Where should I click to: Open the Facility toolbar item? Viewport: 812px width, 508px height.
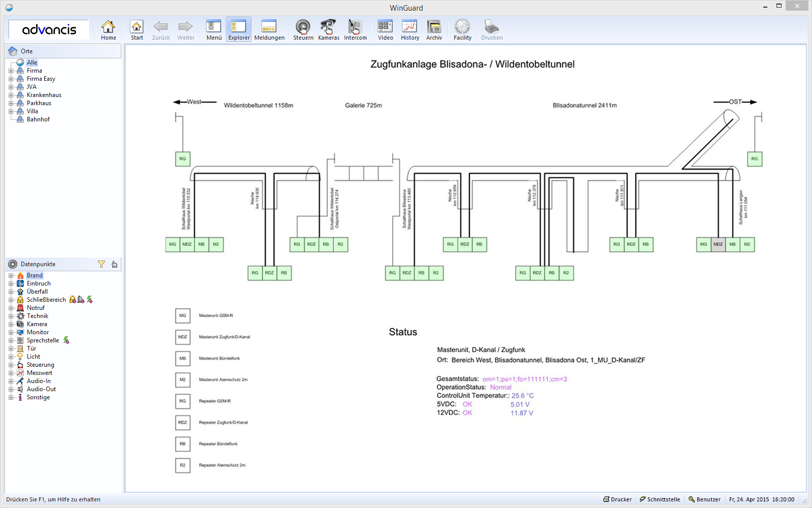click(462, 30)
